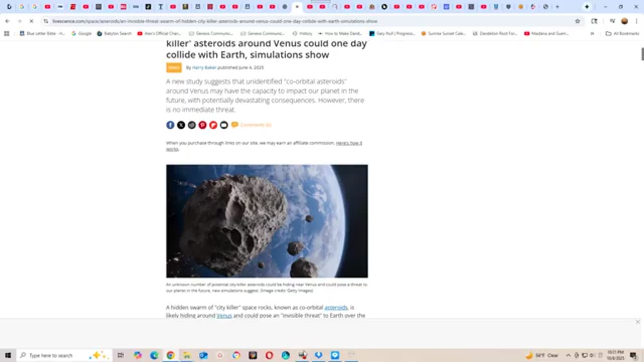Stop page loading in Chrome toolbar

(31, 21)
